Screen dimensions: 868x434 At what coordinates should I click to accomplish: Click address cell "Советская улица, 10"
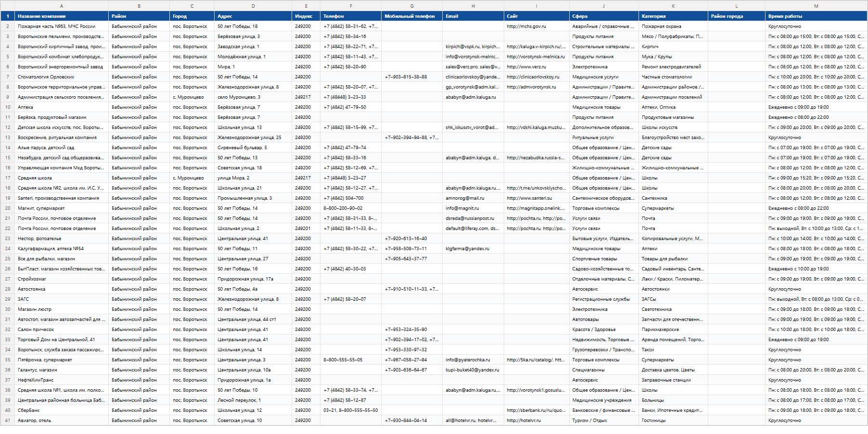253,421
